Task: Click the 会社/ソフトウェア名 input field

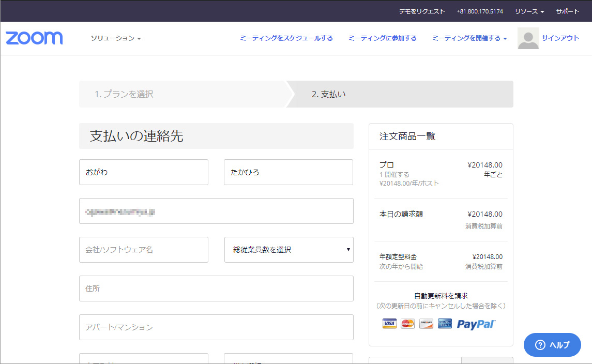Action: pos(144,250)
